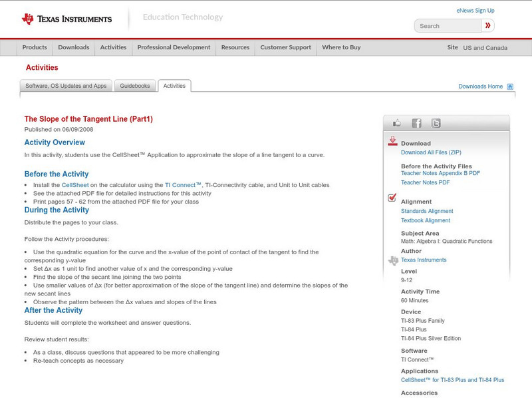Click the TI-83 Plus Family device entry
Viewport: 532px width, 398px height.
(x=423, y=321)
